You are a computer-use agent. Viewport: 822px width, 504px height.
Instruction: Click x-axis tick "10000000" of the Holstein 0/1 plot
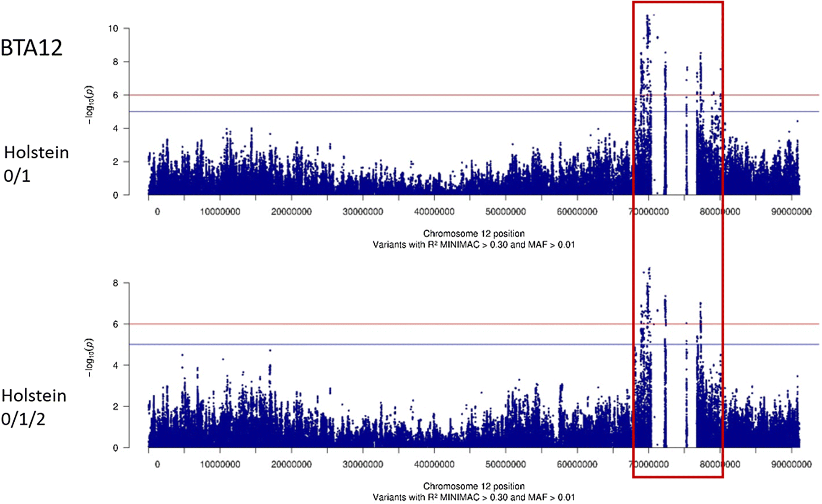click(220, 212)
